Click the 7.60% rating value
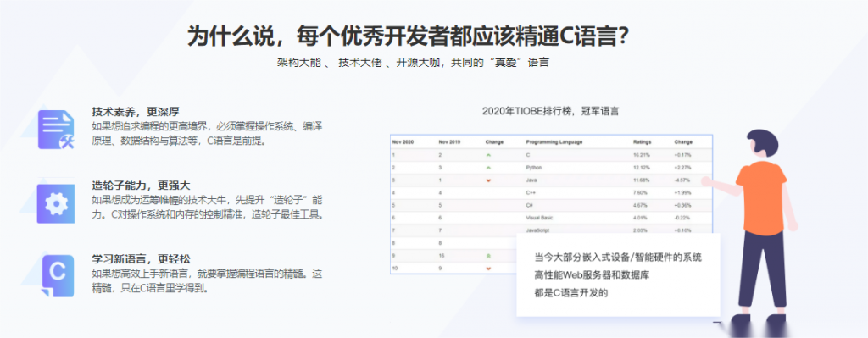Image resolution: width=868 pixels, height=338 pixels. tap(641, 192)
